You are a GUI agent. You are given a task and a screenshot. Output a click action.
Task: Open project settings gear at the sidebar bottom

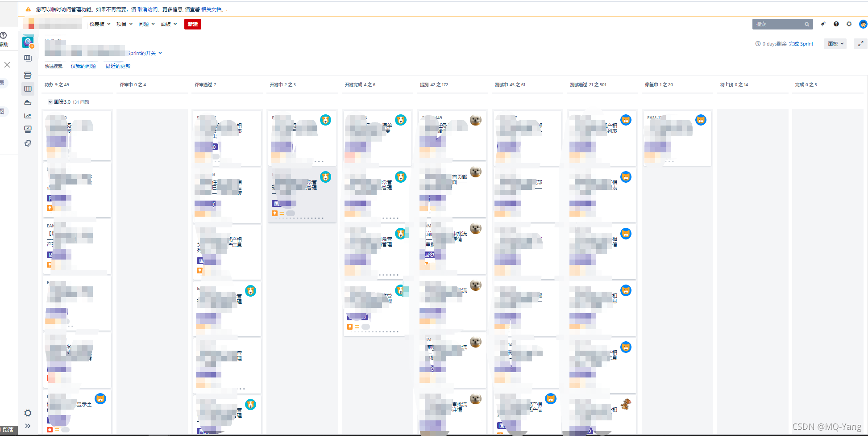point(28,413)
